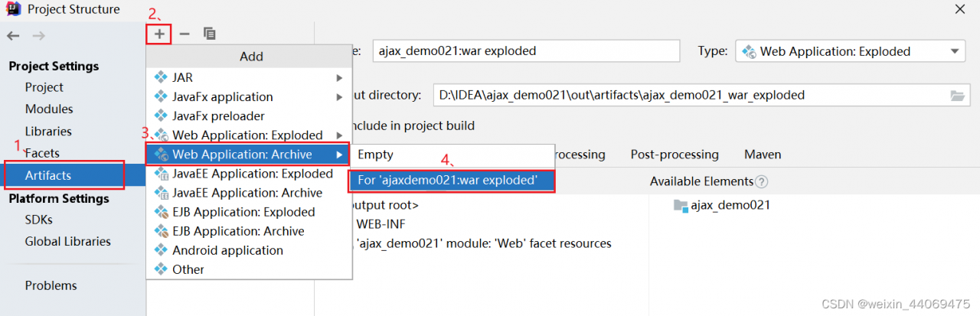Click the Available Elements help icon
Viewport: 980px width, 316px height.
(761, 181)
